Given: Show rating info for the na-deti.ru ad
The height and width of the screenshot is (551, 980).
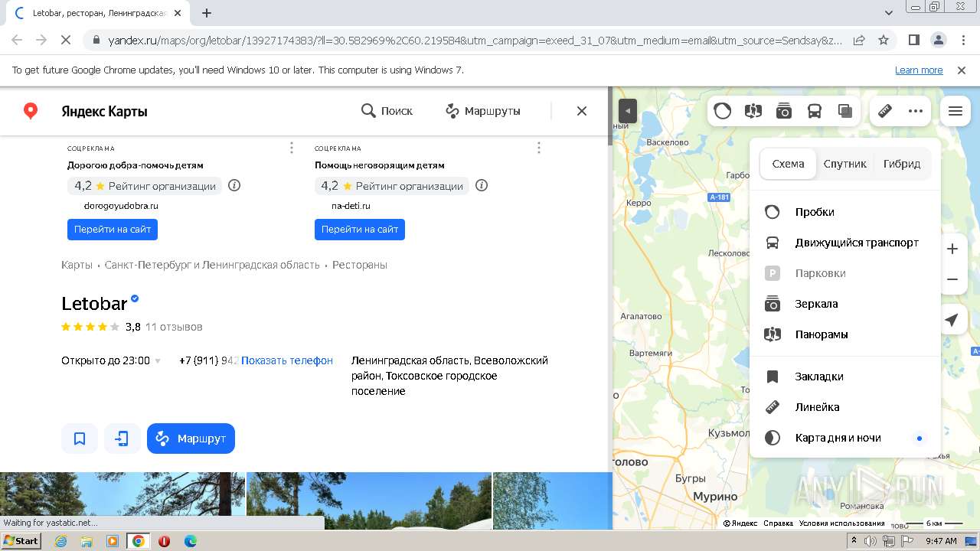Looking at the screenshot, I should click(482, 185).
